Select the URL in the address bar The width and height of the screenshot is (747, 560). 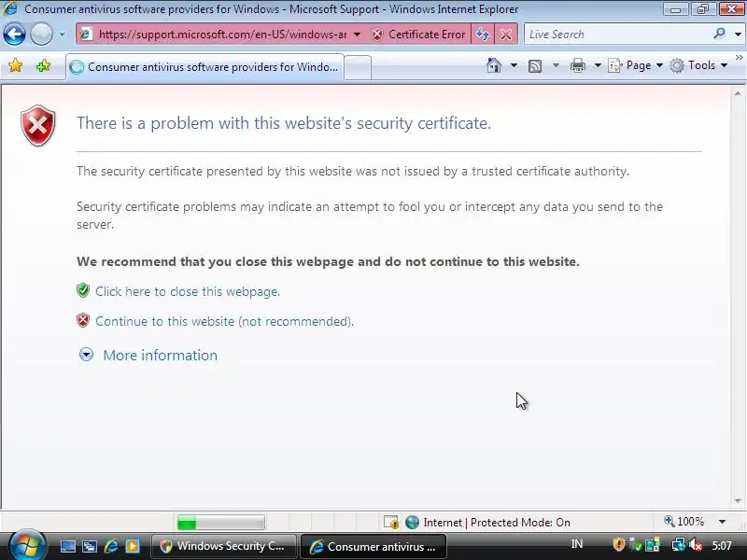[x=222, y=35]
